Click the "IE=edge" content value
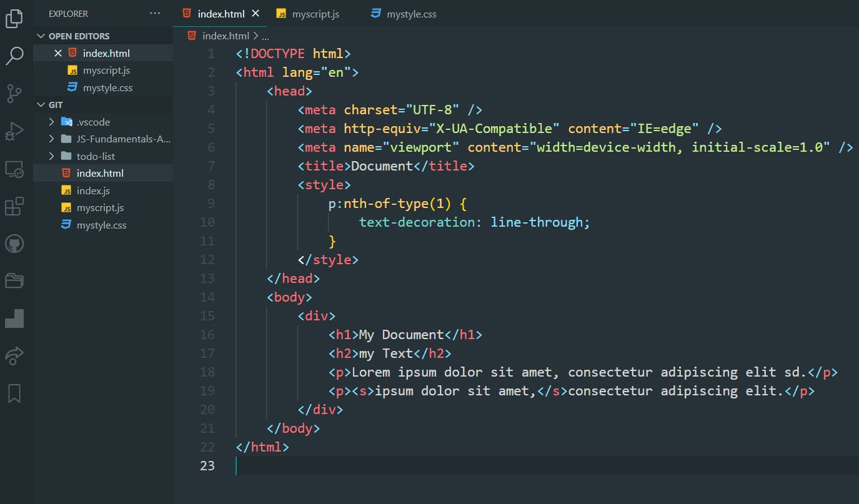 tap(664, 129)
